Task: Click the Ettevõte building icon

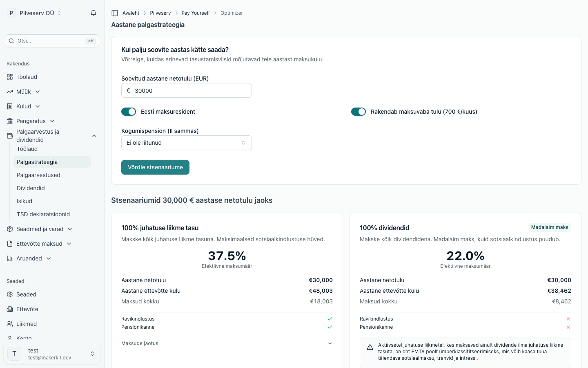Action: pyautogui.click(x=10, y=309)
